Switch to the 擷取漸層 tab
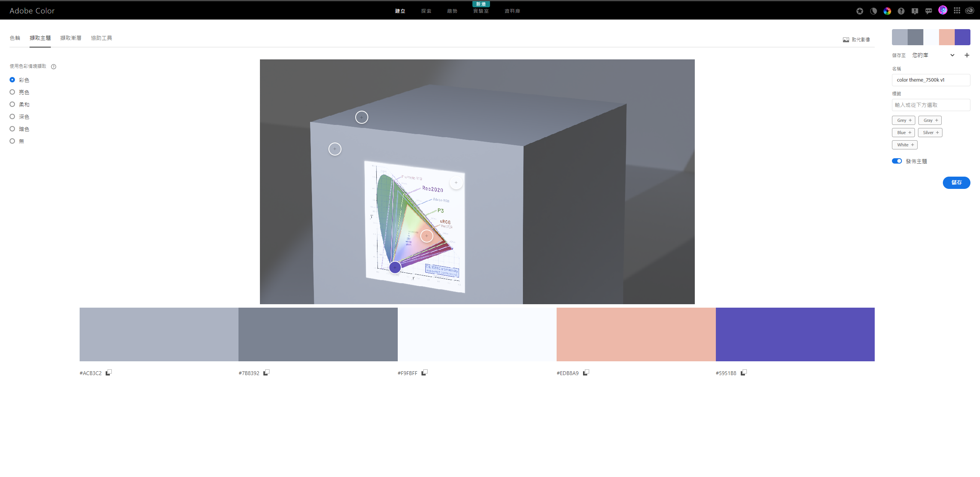This screenshot has height=477, width=980. [71, 38]
